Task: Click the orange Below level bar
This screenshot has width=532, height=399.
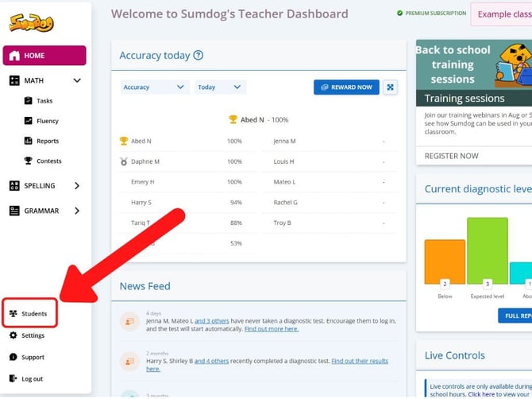Action: (445, 261)
